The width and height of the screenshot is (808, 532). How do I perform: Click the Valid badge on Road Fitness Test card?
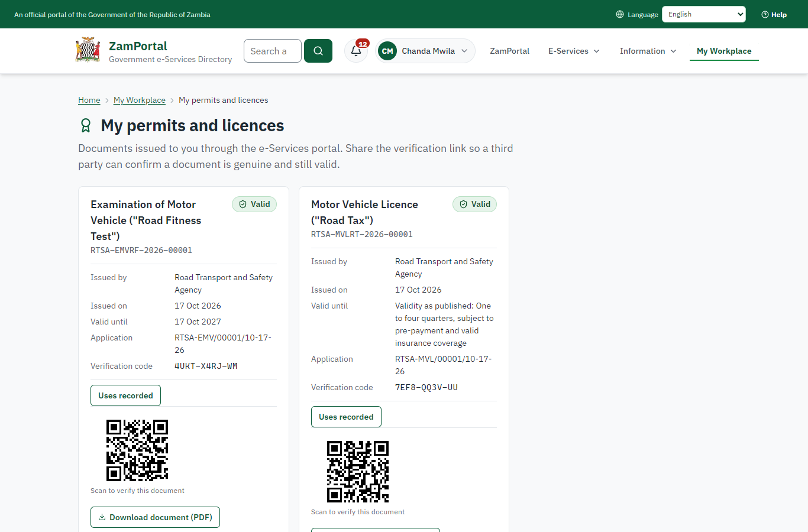(254, 204)
